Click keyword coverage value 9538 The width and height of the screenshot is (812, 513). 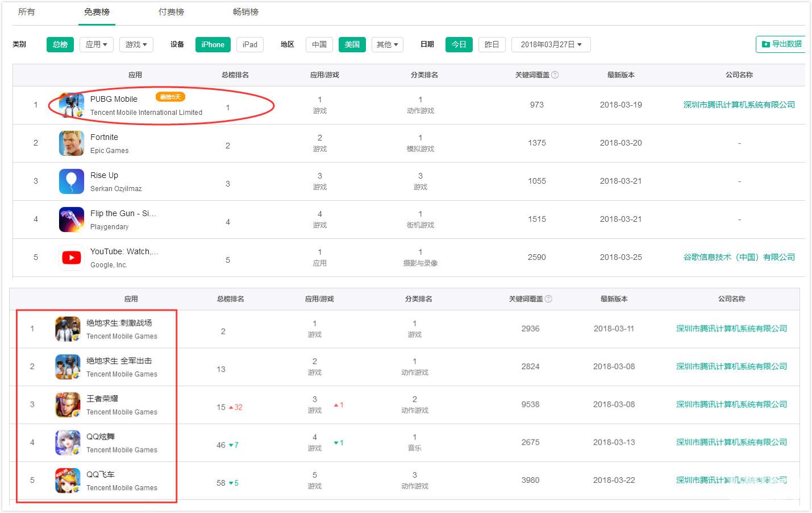[x=531, y=404]
